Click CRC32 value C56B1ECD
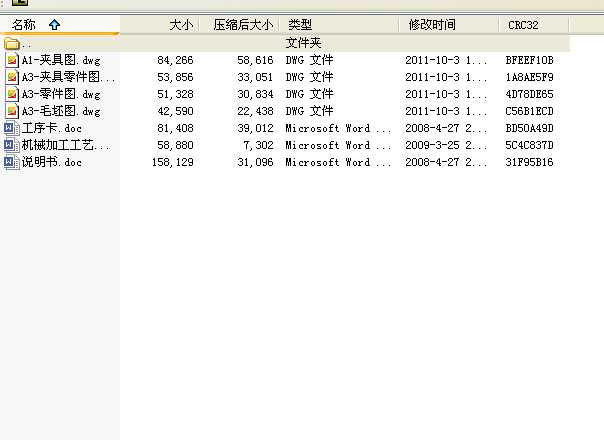Image resolution: width=604 pixels, height=440 pixels. (x=529, y=111)
